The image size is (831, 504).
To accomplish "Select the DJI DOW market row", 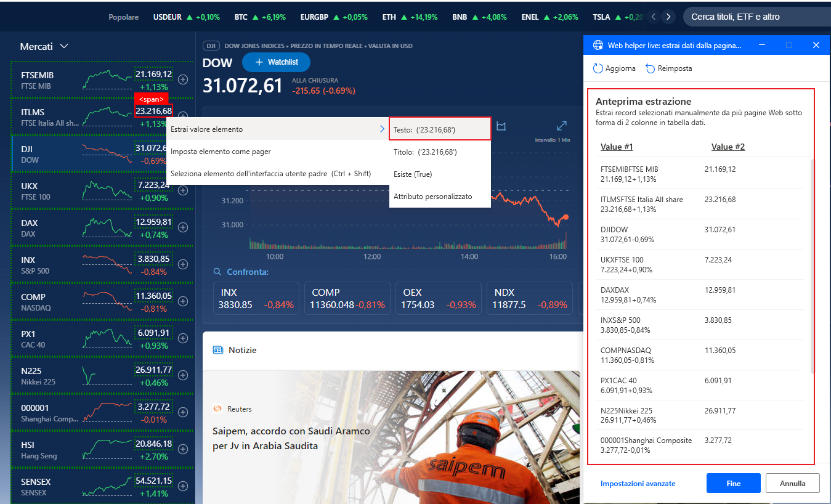I will (x=102, y=153).
